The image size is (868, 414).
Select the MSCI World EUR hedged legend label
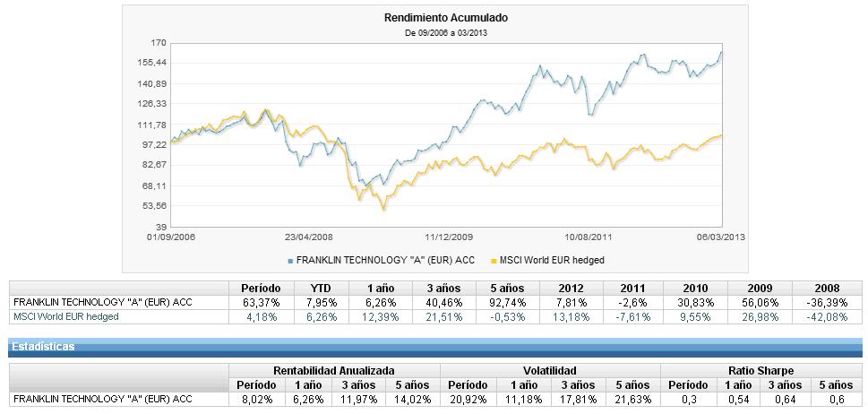[x=553, y=261]
